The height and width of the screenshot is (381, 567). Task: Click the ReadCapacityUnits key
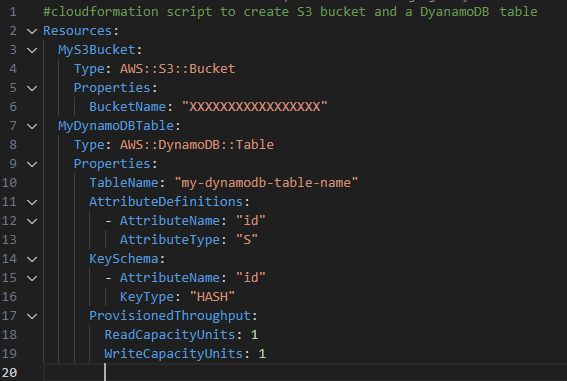click(170, 335)
